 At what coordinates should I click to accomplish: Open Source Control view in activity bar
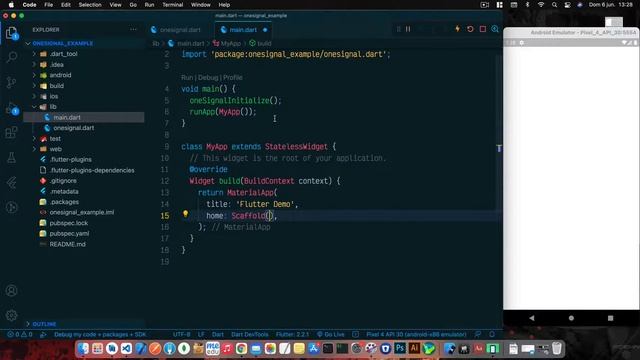pyautogui.click(x=11, y=82)
